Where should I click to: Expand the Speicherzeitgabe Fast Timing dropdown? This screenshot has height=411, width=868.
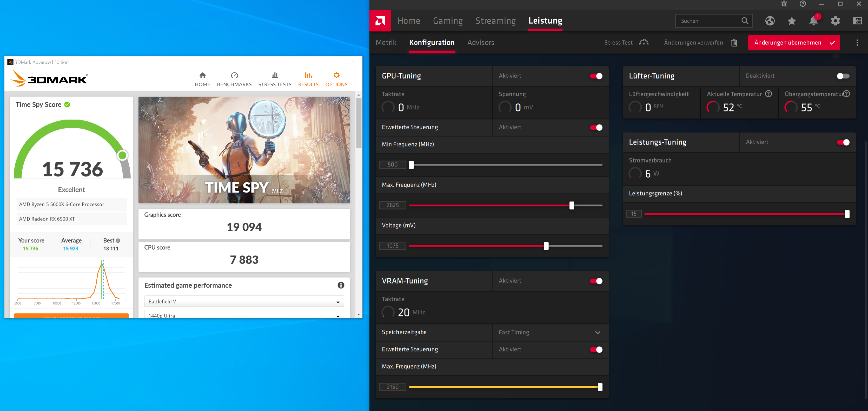(598, 333)
